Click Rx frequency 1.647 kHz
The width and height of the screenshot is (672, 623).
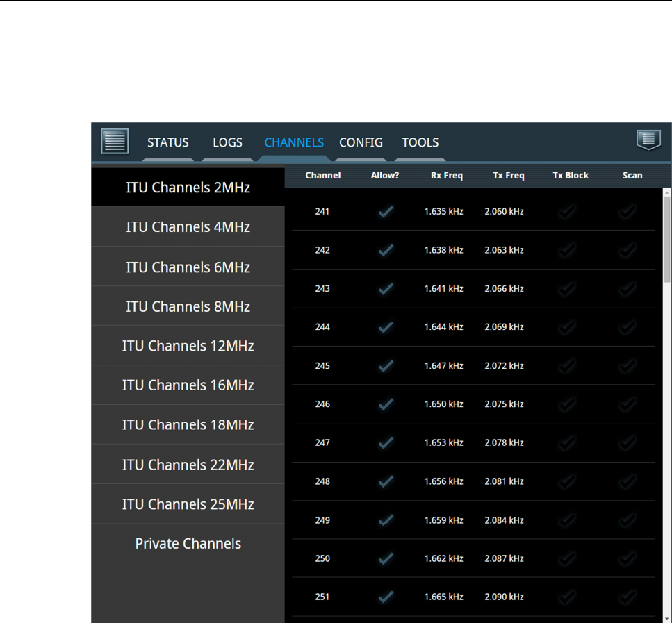pos(443,365)
